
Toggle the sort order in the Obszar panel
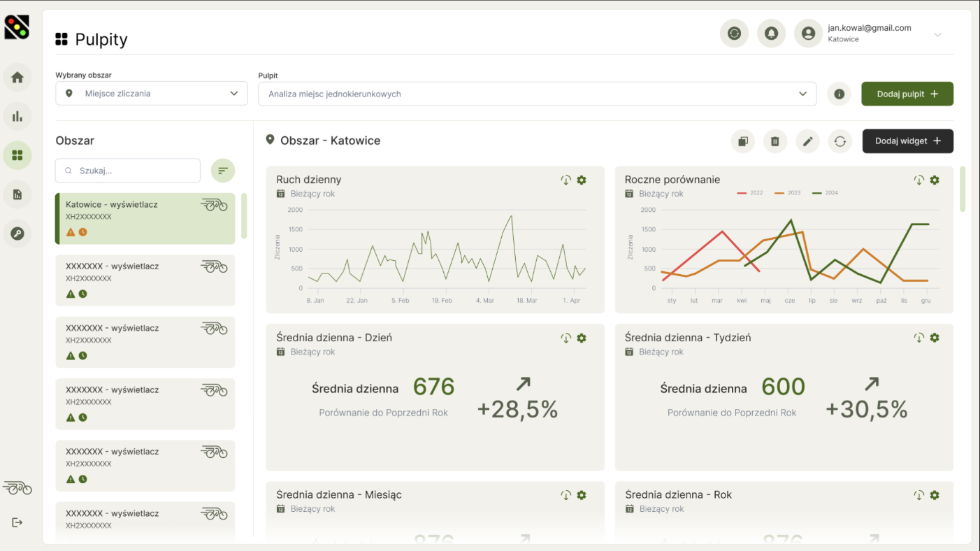(223, 170)
